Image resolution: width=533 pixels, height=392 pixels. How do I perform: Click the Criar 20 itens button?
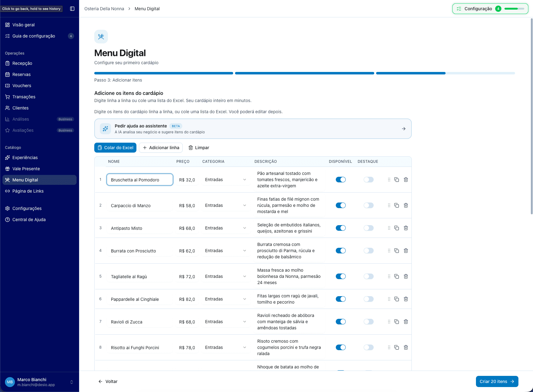(497, 381)
